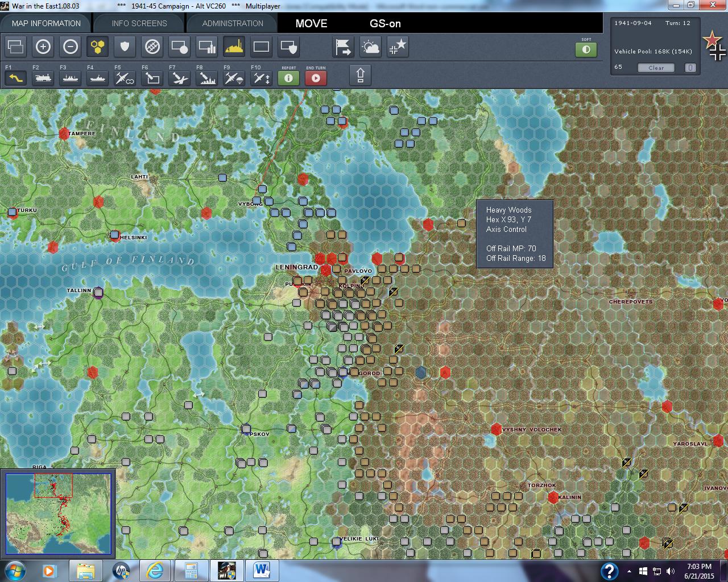This screenshot has height=582, width=728.
Task: Toggle the green SOFT factors button
Action: pyautogui.click(x=586, y=49)
